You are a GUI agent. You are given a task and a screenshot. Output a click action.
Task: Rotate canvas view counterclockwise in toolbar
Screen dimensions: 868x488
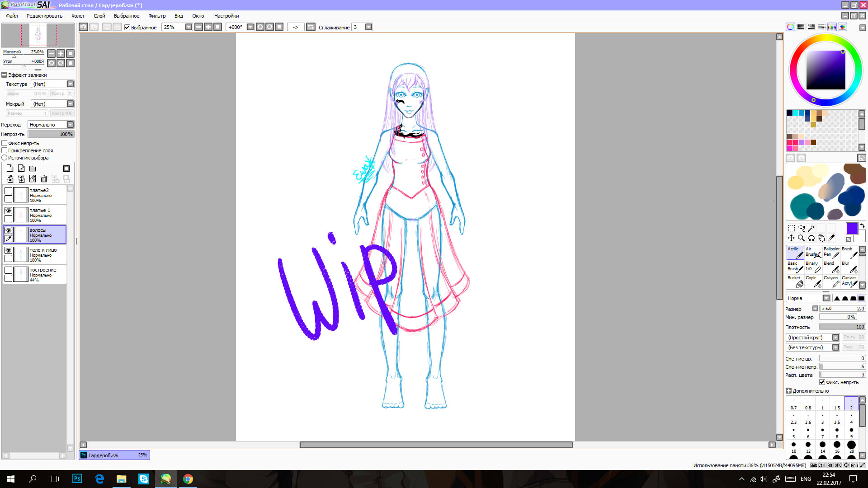point(260,27)
